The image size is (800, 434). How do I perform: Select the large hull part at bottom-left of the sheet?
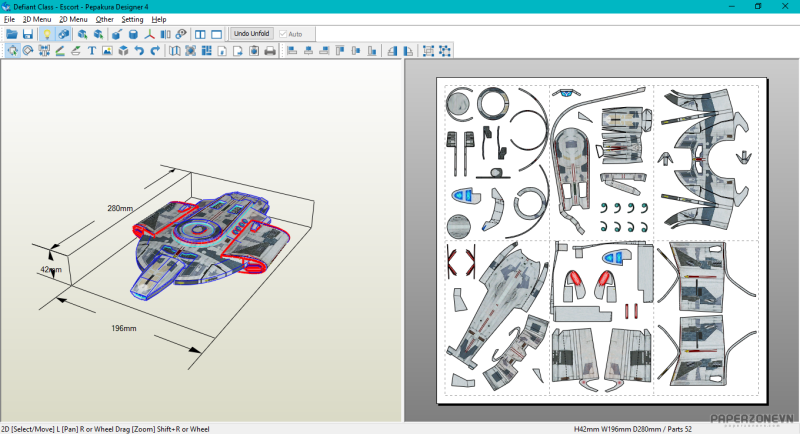(497, 308)
